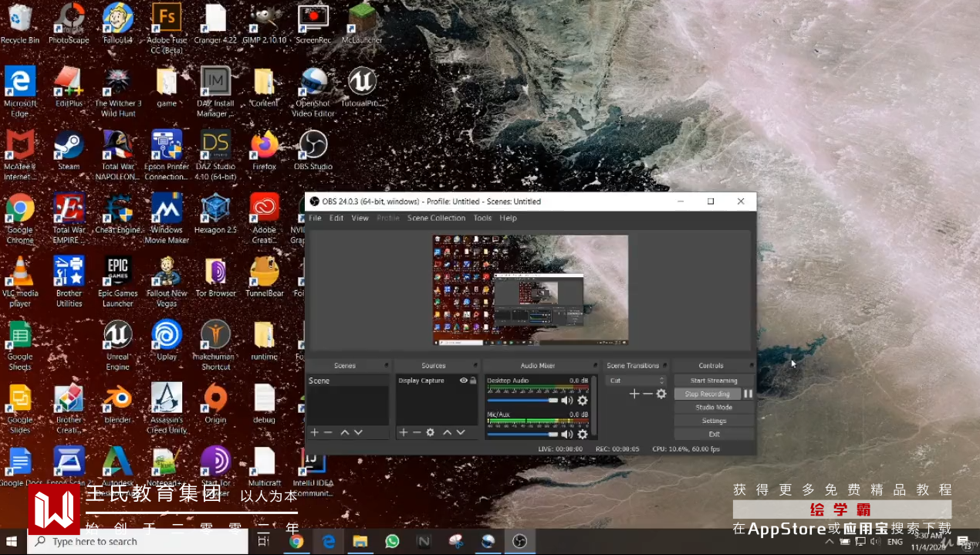Select Epic Games Launcher icon

[x=117, y=282]
